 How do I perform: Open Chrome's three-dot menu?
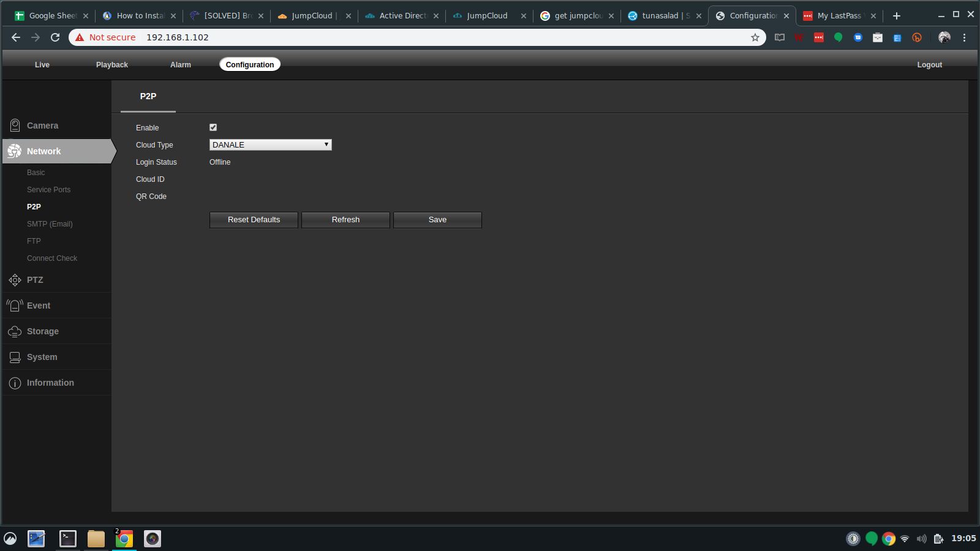964,37
